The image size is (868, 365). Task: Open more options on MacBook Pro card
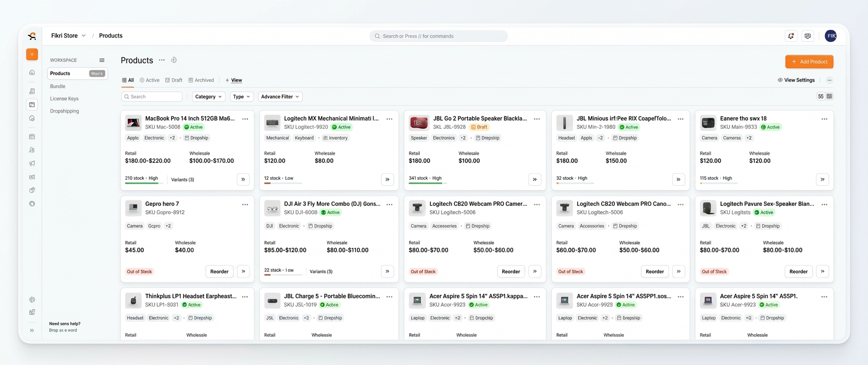pyautogui.click(x=245, y=119)
